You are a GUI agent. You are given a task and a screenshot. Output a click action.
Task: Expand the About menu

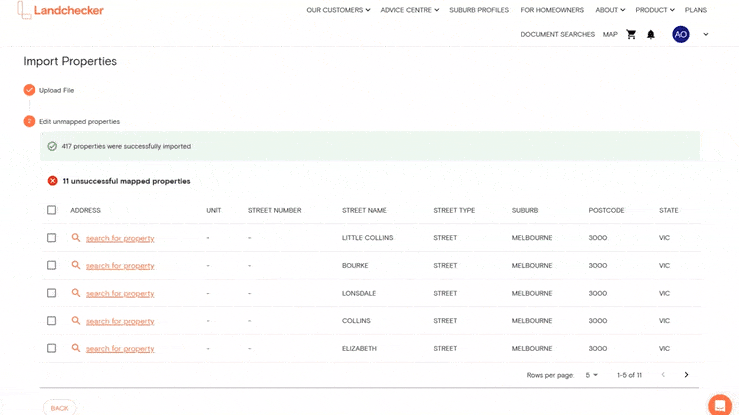pos(610,10)
